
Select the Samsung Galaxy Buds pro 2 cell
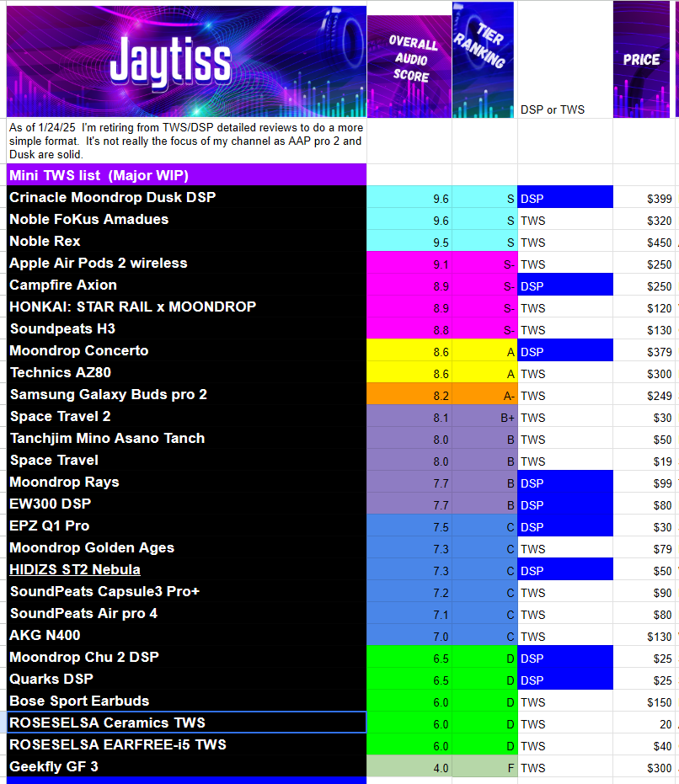[187, 394]
